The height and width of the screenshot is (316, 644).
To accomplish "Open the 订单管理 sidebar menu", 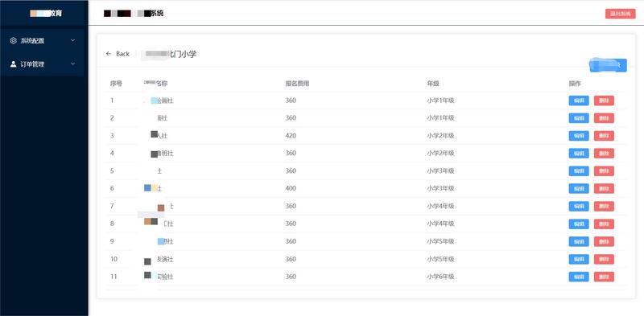I will pyautogui.click(x=43, y=64).
